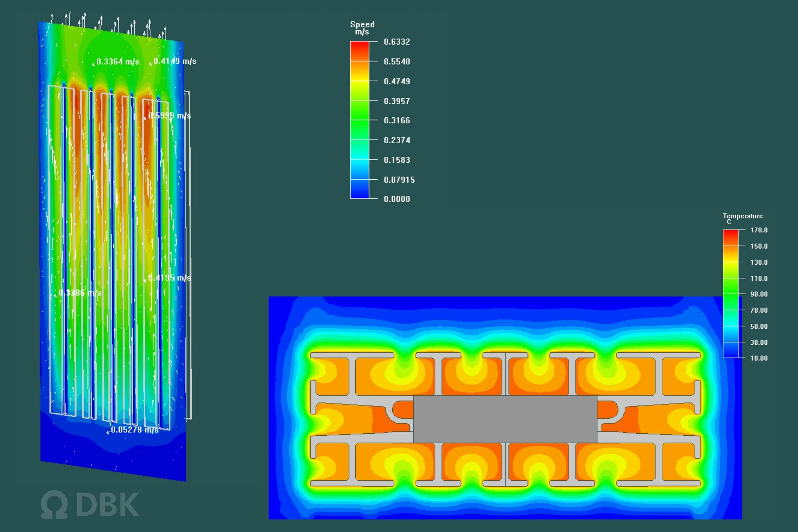This screenshot has height=532, width=798.
Task: Pick the 0.05278 m/s probe label
Action: tap(135, 430)
